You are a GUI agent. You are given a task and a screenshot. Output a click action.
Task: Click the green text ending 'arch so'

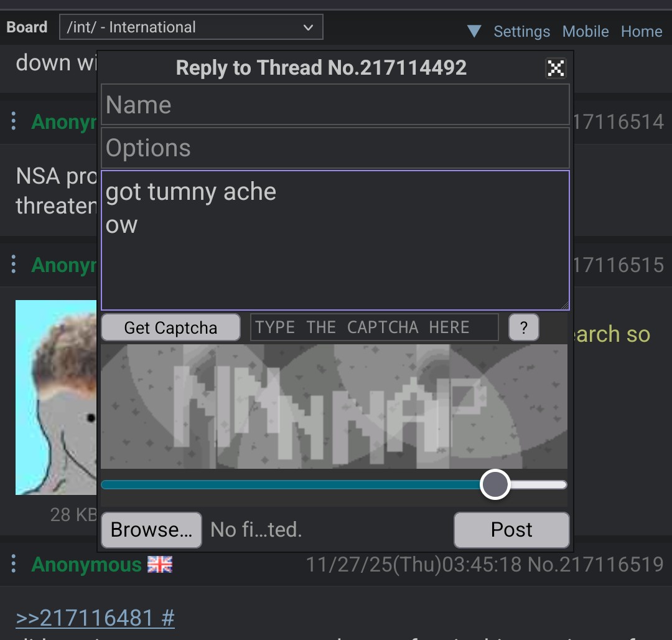click(612, 334)
